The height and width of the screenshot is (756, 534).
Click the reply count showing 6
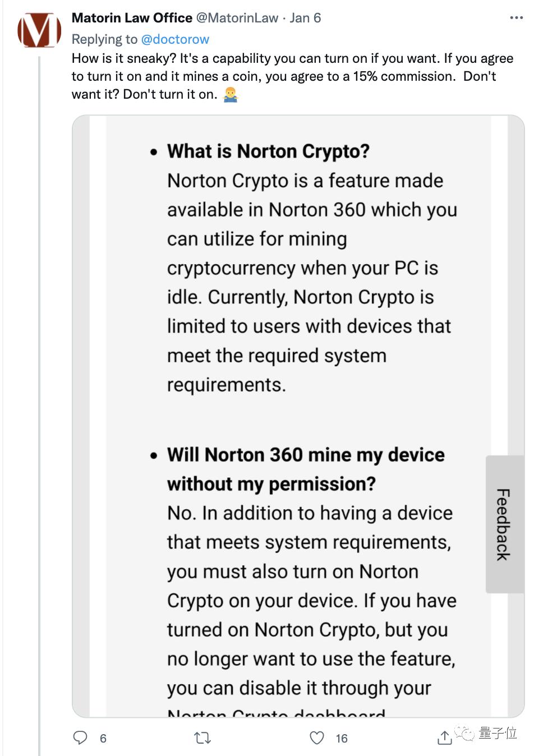pos(103,739)
